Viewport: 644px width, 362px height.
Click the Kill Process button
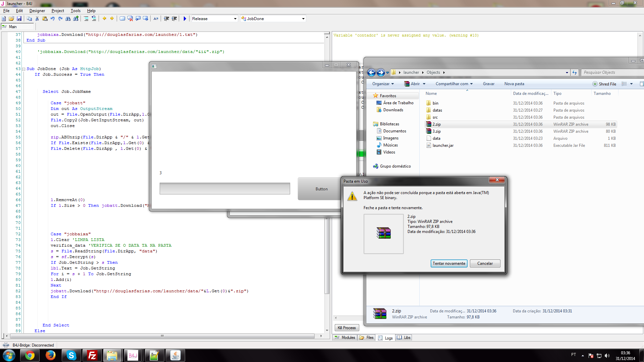(346, 328)
